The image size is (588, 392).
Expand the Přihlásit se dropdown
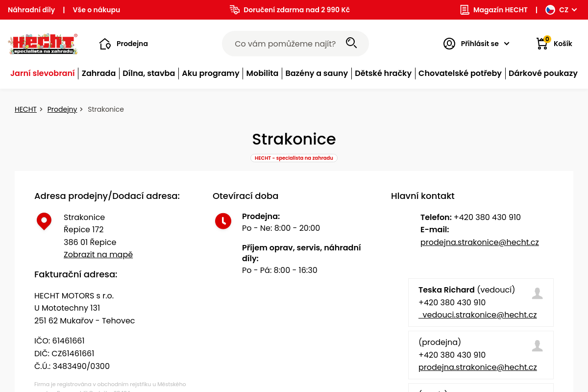pyautogui.click(x=507, y=44)
